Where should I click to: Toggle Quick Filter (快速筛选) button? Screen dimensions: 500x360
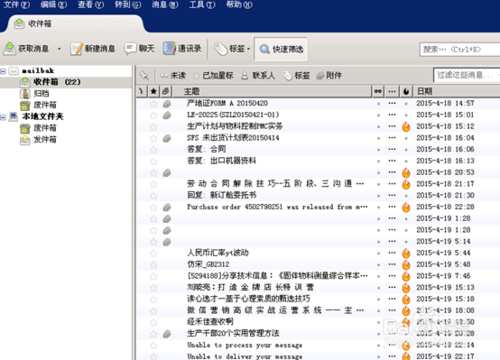(x=281, y=49)
